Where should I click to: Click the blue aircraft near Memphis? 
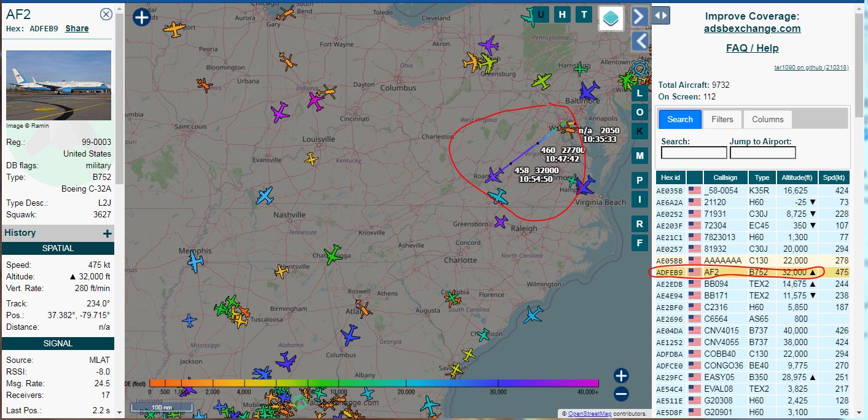tap(195, 262)
